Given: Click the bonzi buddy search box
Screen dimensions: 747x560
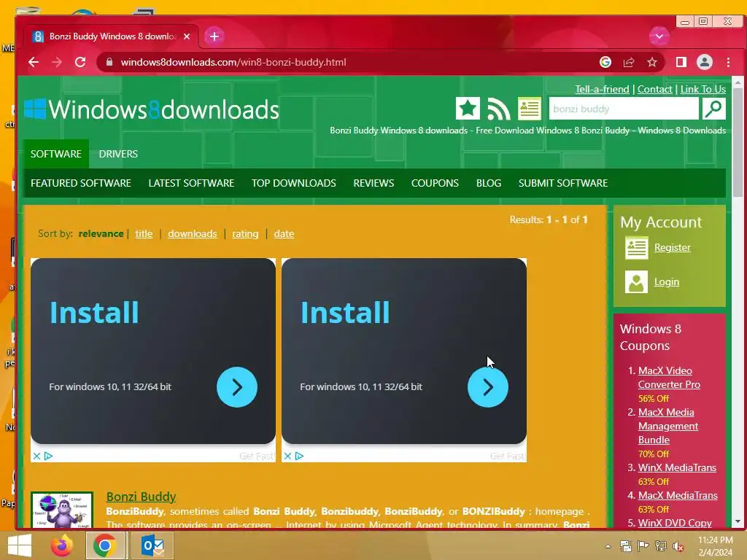Looking at the screenshot, I should 624,109.
